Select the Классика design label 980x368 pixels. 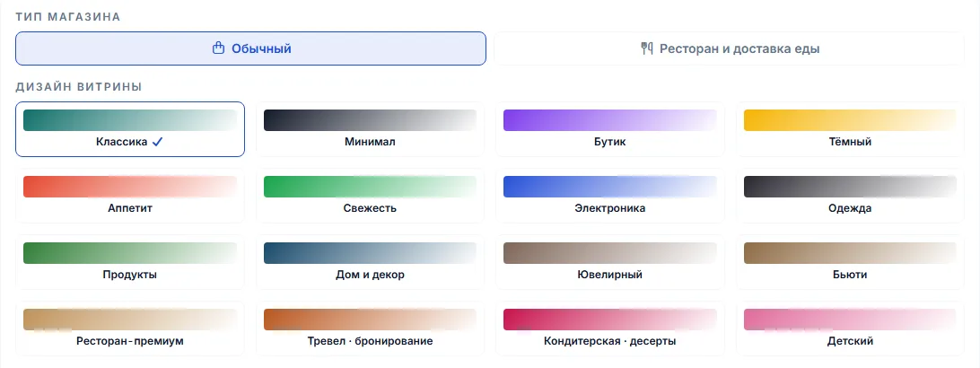pos(122,142)
